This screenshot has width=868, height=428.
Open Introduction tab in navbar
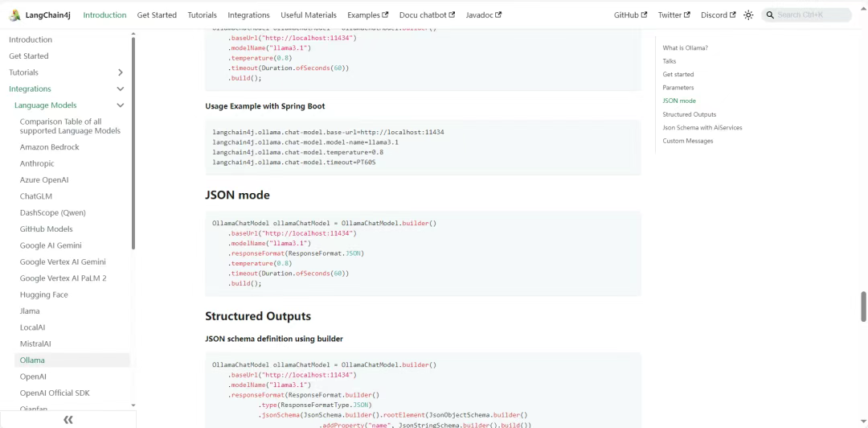point(104,15)
